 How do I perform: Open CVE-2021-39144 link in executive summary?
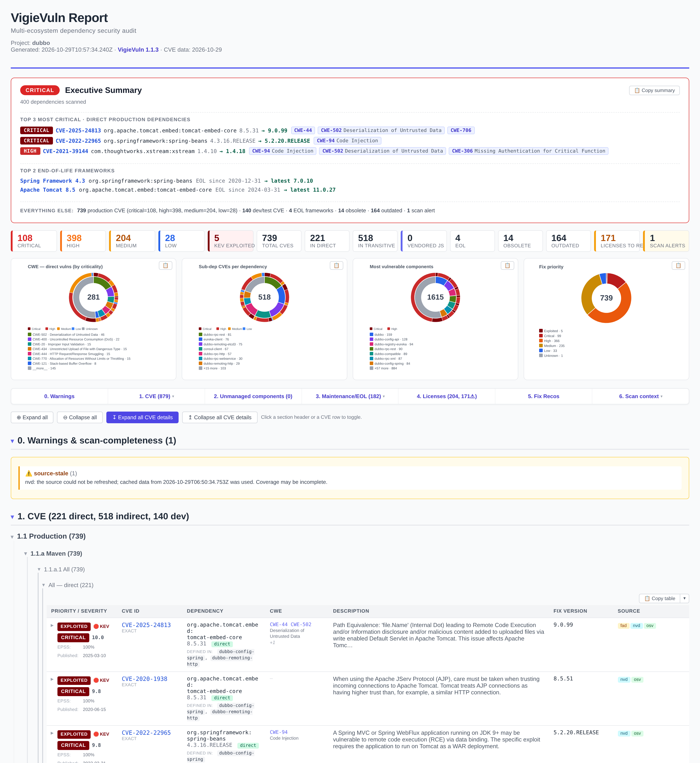pyautogui.click(x=66, y=151)
